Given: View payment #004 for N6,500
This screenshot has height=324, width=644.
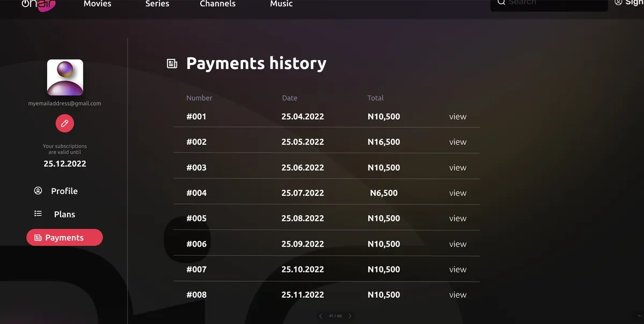Looking at the screenshot, I should point(457,193).
